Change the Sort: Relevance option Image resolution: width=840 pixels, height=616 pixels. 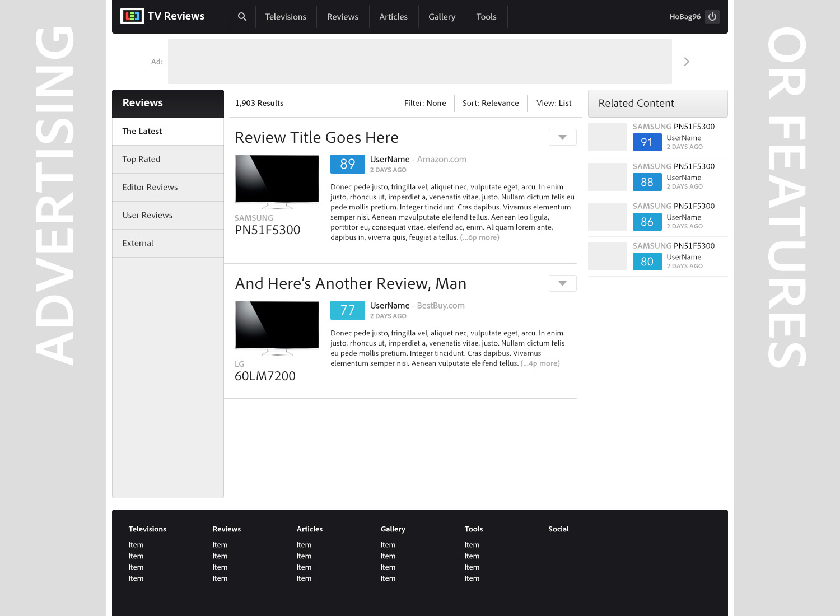point(491,103)
